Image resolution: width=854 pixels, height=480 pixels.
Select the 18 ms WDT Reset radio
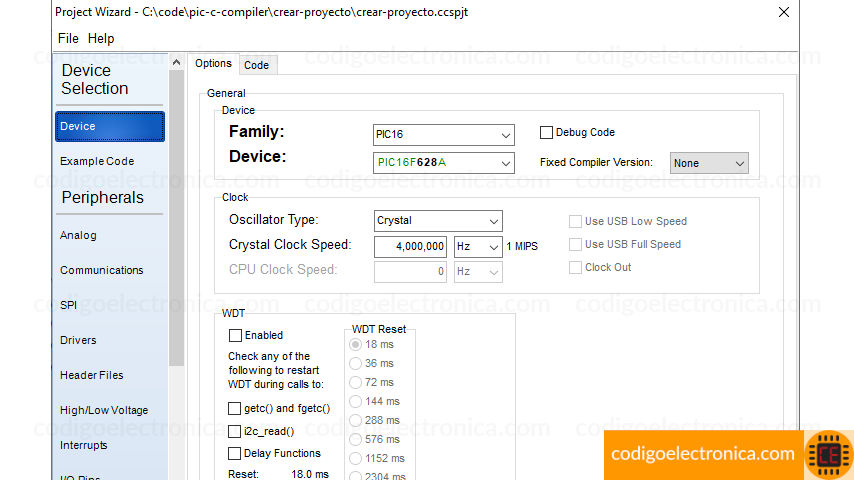355,344
